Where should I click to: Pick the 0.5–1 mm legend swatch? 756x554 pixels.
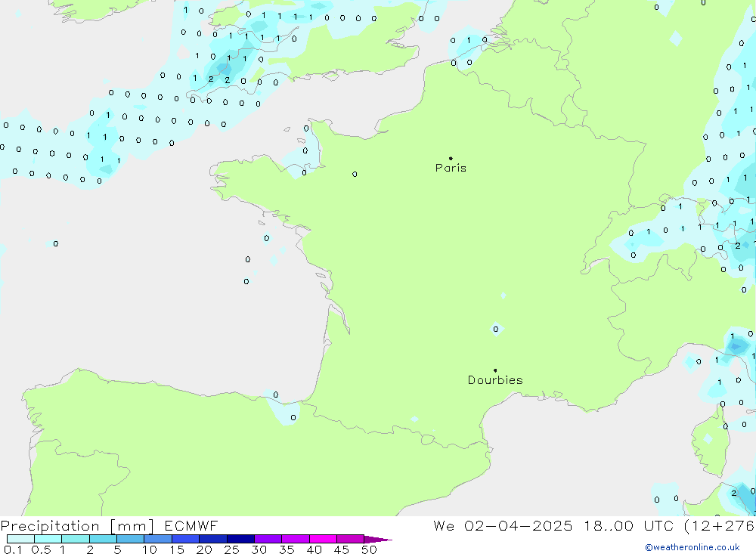[x=48, y=539]
